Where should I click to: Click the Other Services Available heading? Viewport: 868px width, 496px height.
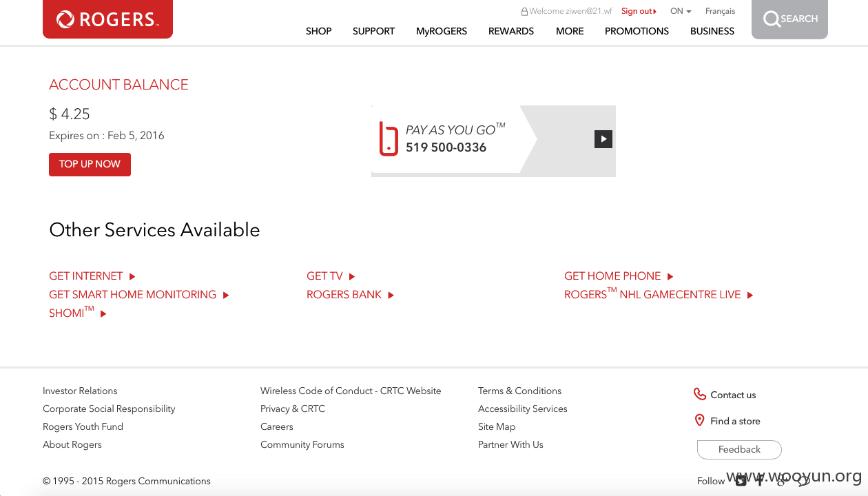pyautogui.click(x=154, y=230)
